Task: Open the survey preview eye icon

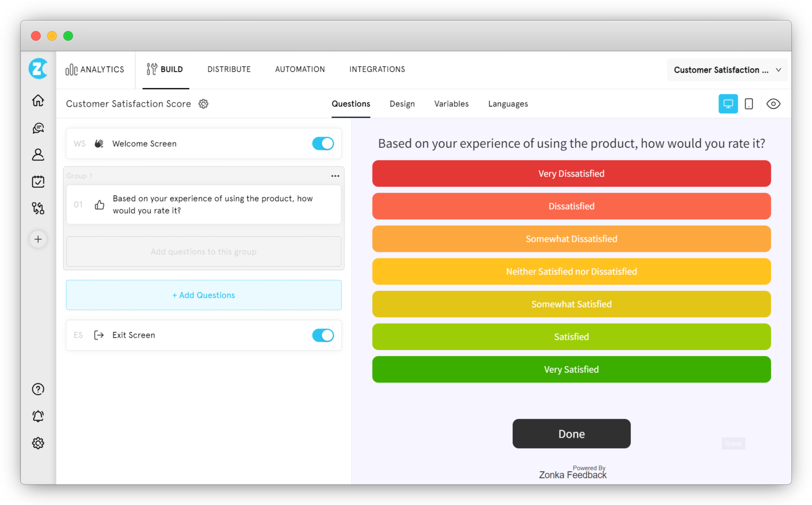Action: pyautogui.click(x=773, y=104)
